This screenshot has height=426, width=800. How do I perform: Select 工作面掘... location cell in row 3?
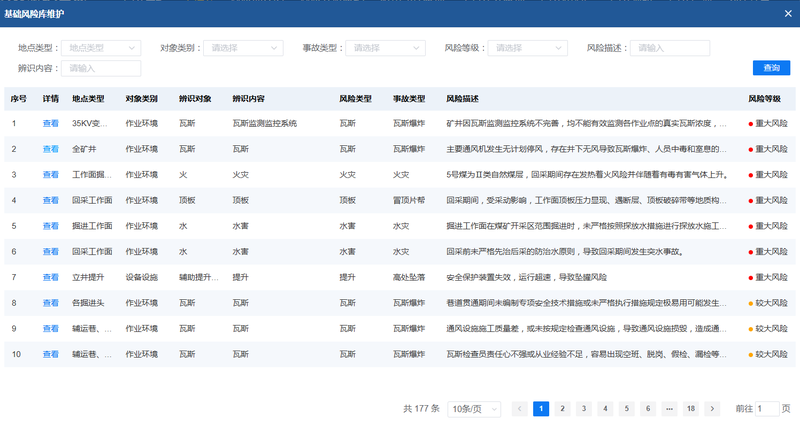point(92,174)
